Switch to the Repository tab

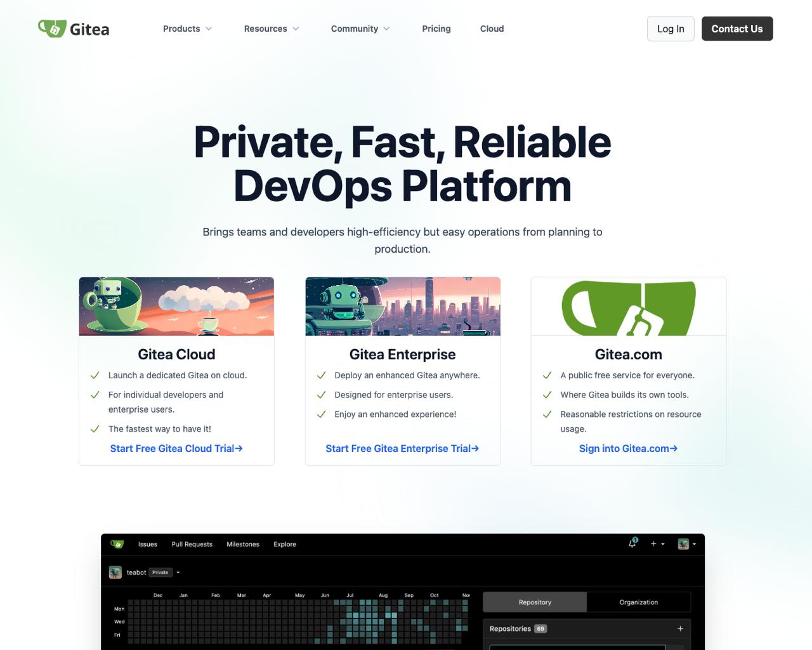coord(535,602)
